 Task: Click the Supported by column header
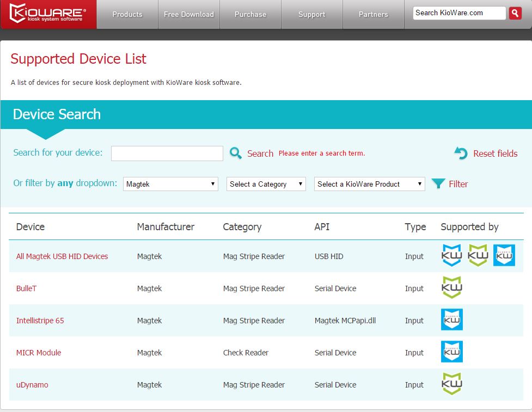pyautogui.click(x=469, y=227)
